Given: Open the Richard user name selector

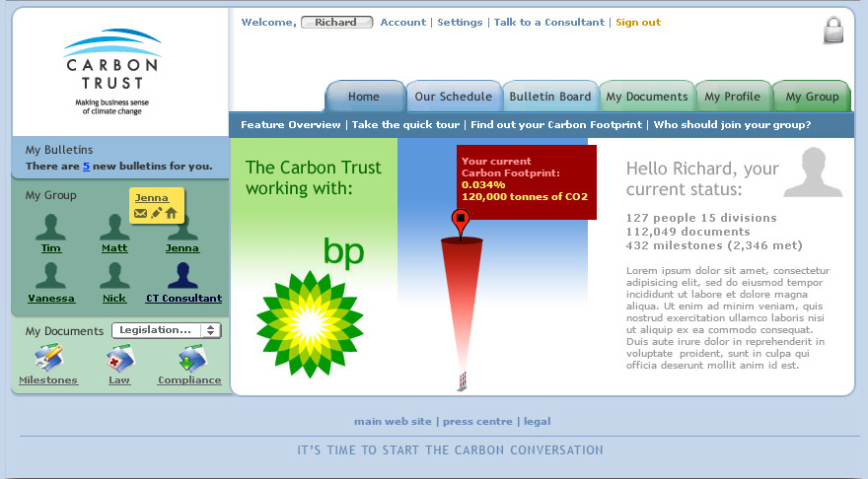Looking at the screenshot, I should 336,22.
